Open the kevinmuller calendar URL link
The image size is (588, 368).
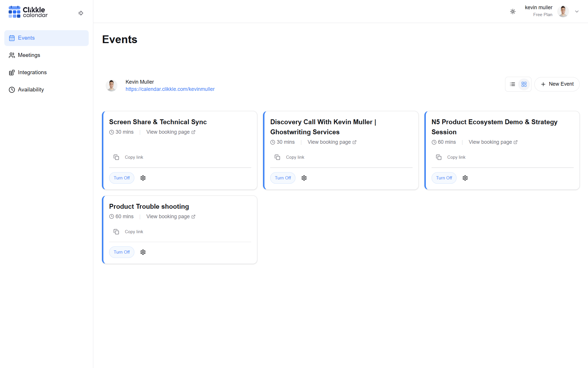pyautogui.click(x=170, y=89)
